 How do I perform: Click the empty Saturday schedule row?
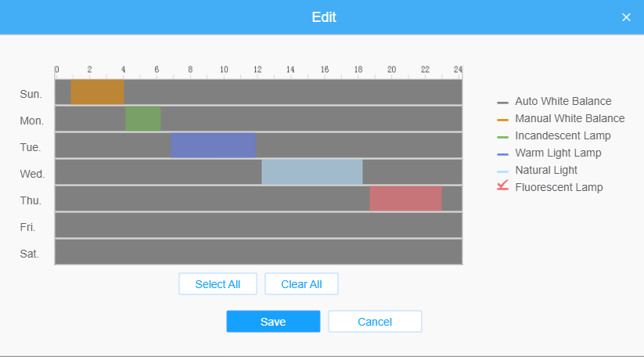[258, 252]
